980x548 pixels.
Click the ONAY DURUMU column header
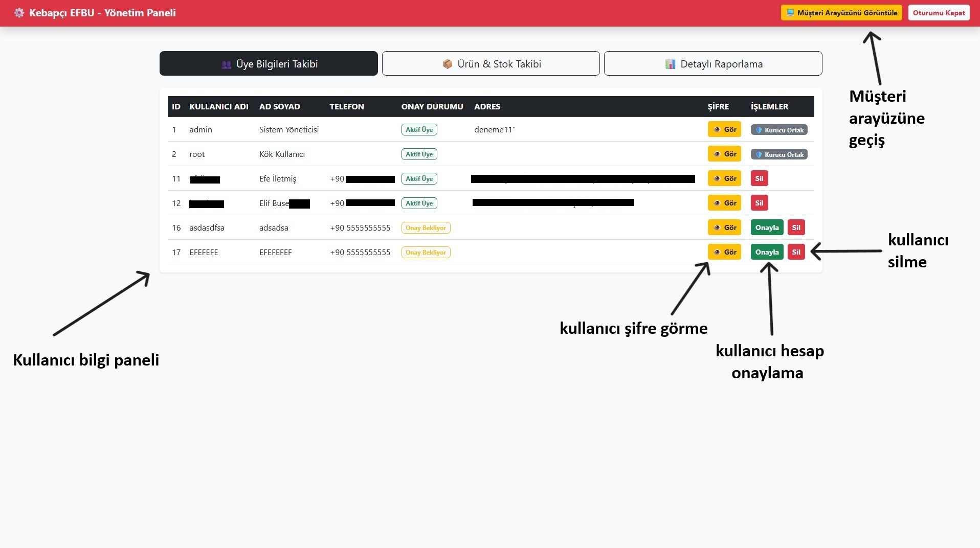point(432,106)
